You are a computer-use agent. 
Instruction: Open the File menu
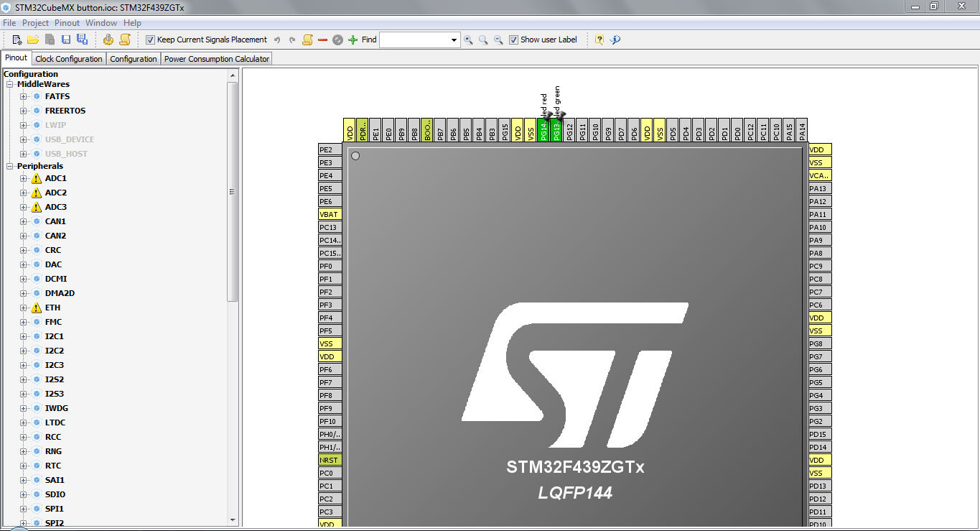(x=9, y=23)
